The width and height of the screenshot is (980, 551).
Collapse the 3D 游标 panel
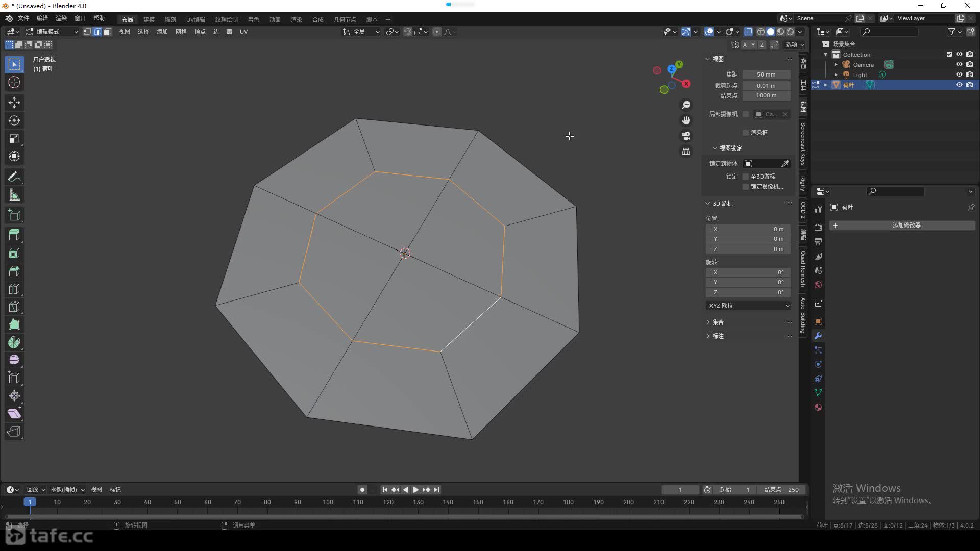tap(708, 203)
